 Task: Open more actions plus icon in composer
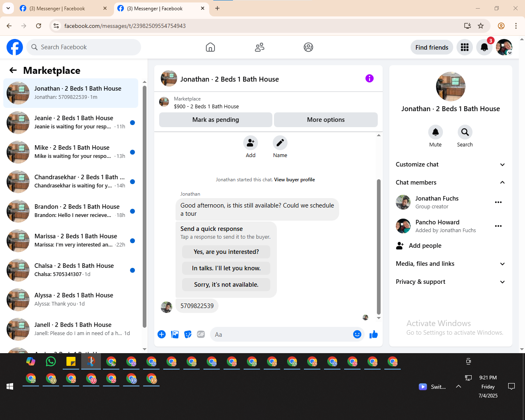tap(162, 334)
